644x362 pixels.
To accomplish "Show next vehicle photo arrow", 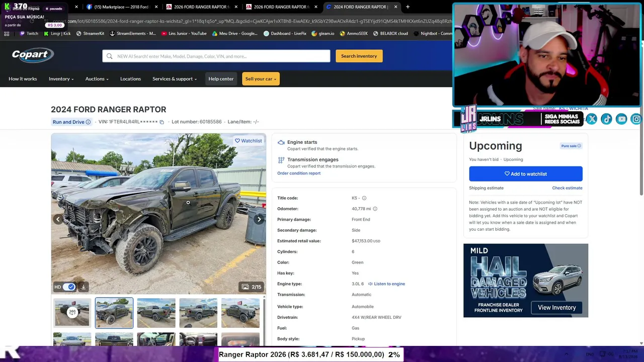I will click(x=259, y=219).
